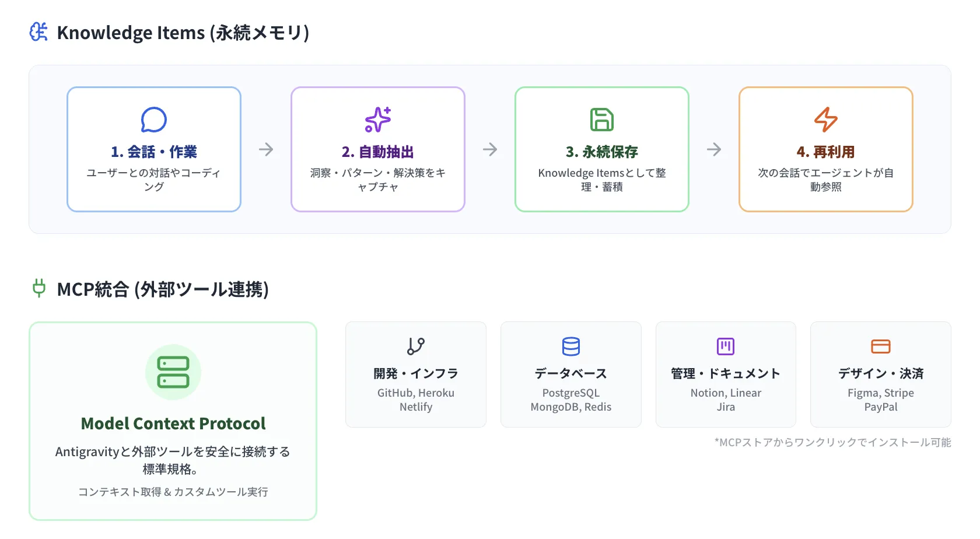This screenshot has width=980, height=539.
Task: Select the git branch icon for 開発・インフラ
Action: coord(415,346)
